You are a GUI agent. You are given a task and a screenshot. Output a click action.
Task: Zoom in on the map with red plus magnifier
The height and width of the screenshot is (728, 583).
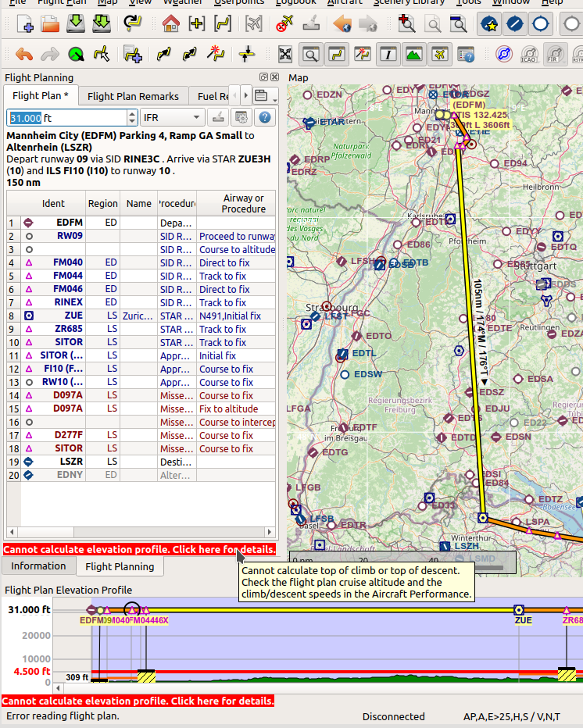pos(406,23)
